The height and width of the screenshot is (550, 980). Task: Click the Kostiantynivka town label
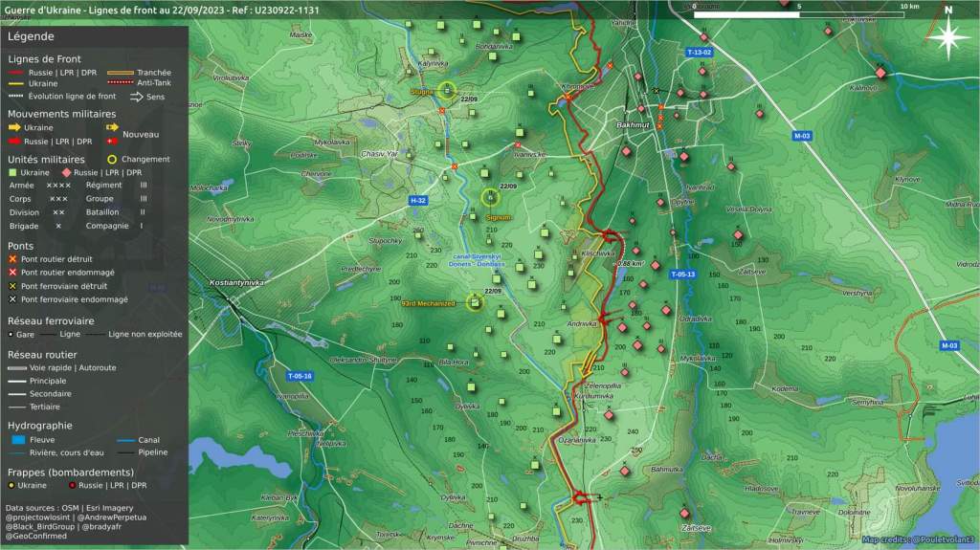click(x=237, y=283)
